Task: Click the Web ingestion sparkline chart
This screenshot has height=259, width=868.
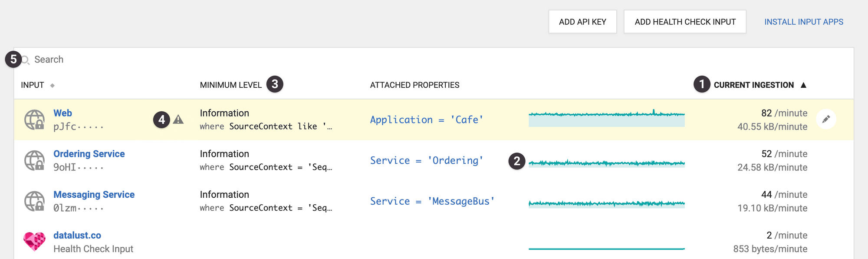Action: pos(607,118)
